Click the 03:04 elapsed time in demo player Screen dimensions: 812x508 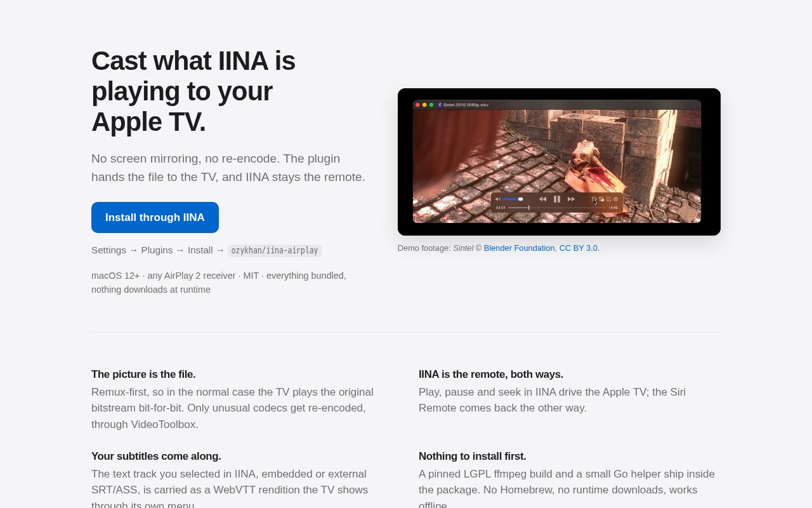point(501,208)
